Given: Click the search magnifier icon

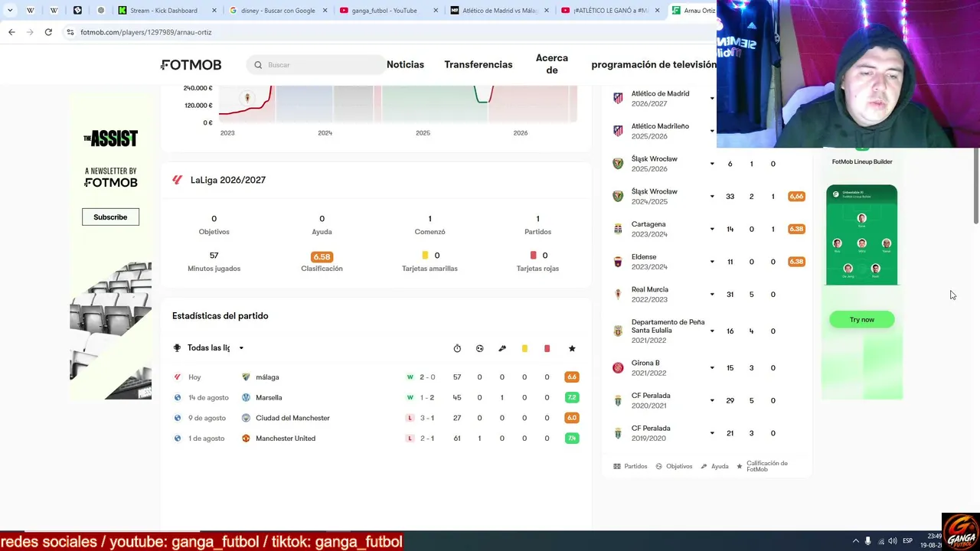Looking at the screenshot, I should (x=258, y=65).
